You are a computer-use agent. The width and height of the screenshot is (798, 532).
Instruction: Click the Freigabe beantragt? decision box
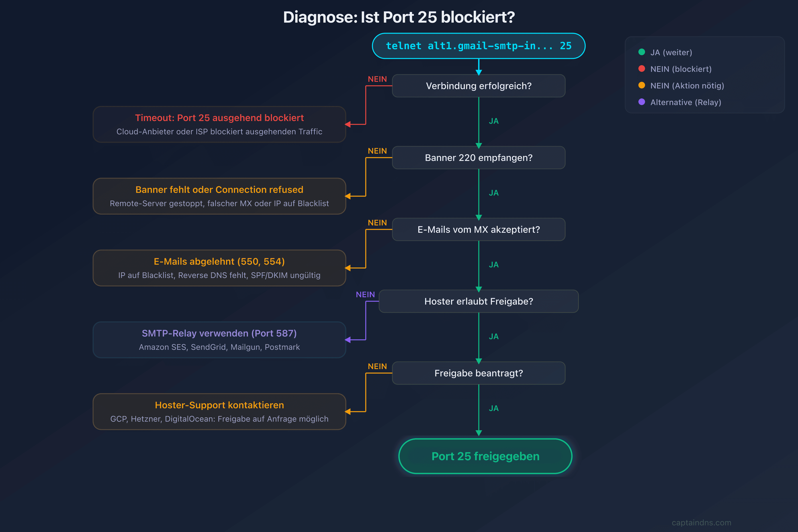pos(478,373)
